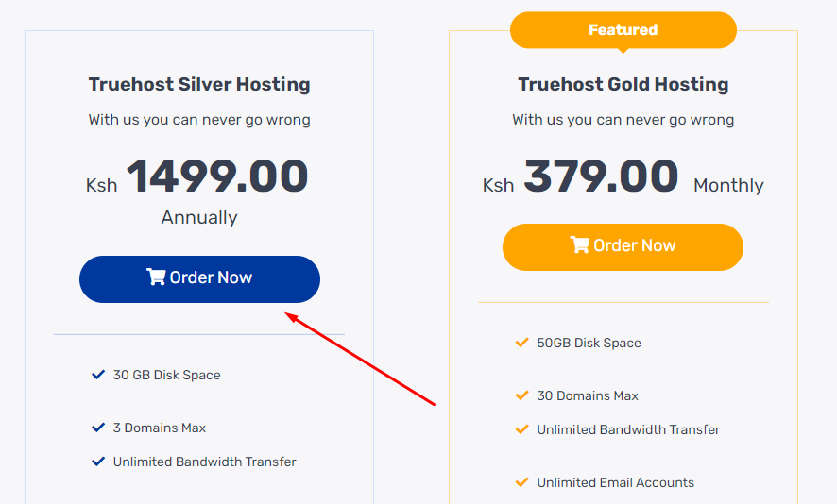
Task: Click the 30 GB Disk Space feature text
Action: point(166,375)
